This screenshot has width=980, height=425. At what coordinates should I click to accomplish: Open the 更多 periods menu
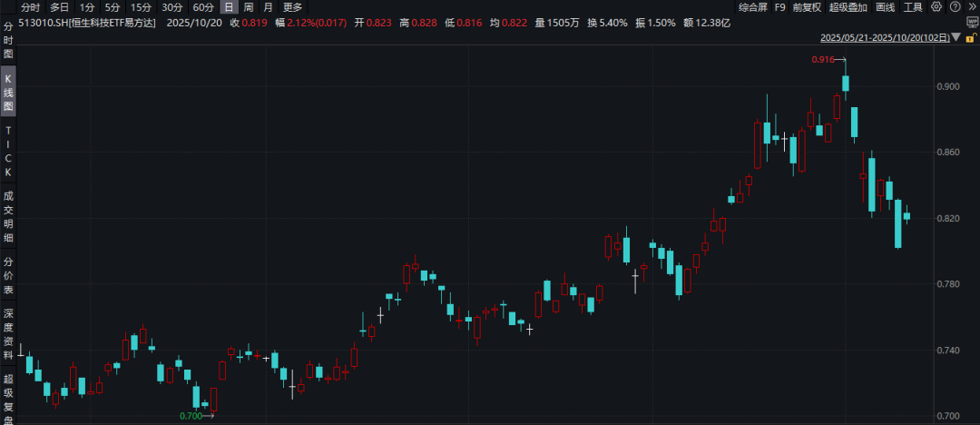[x=292, y=7]
